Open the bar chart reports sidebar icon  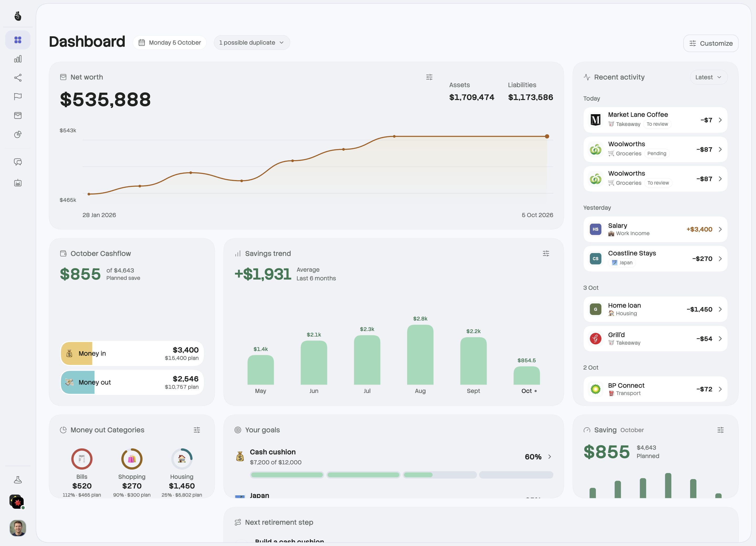tap(18, 59)
